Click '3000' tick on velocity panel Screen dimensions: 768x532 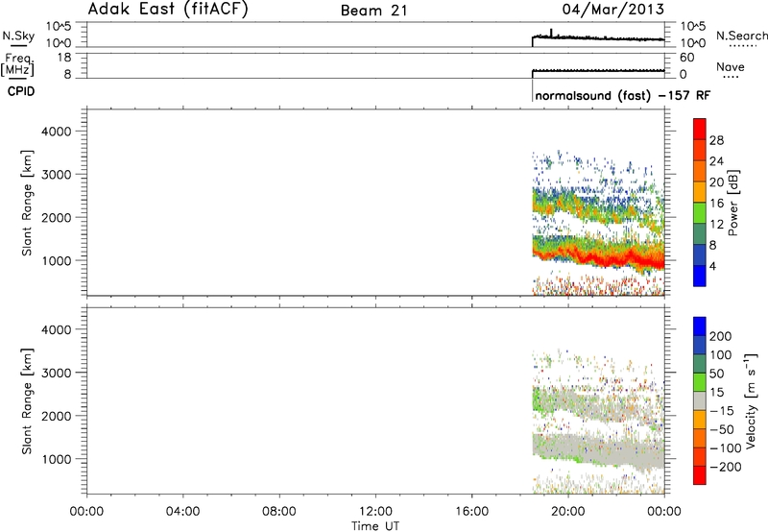57,373
